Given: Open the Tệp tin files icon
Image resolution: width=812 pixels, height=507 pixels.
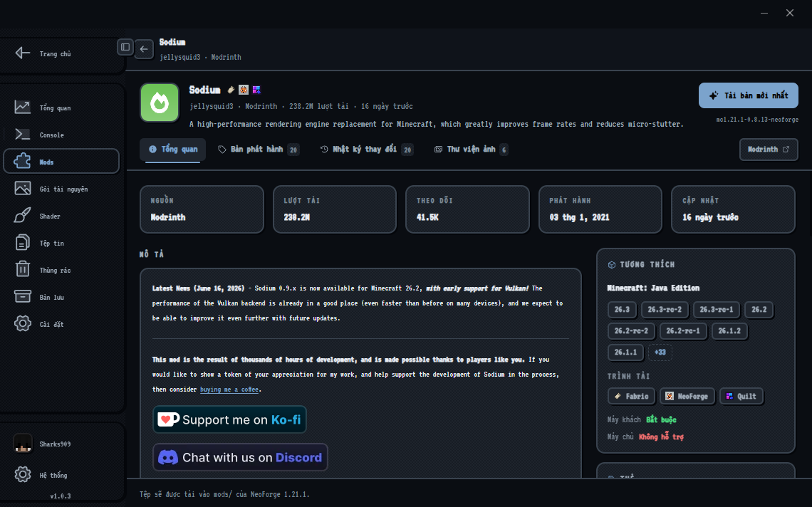Looking at the screenshot, I should (22, 242).
